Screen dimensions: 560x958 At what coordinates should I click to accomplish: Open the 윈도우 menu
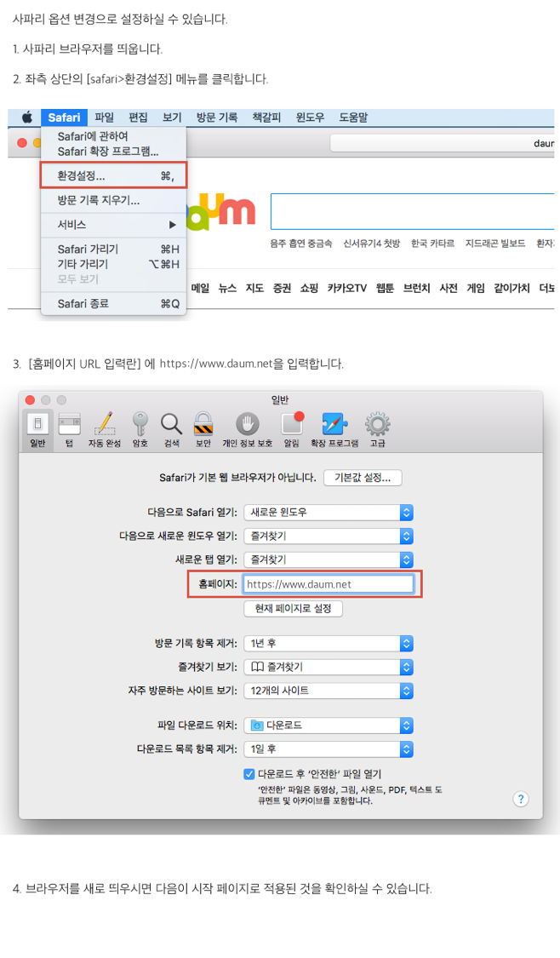click(310, 118)
